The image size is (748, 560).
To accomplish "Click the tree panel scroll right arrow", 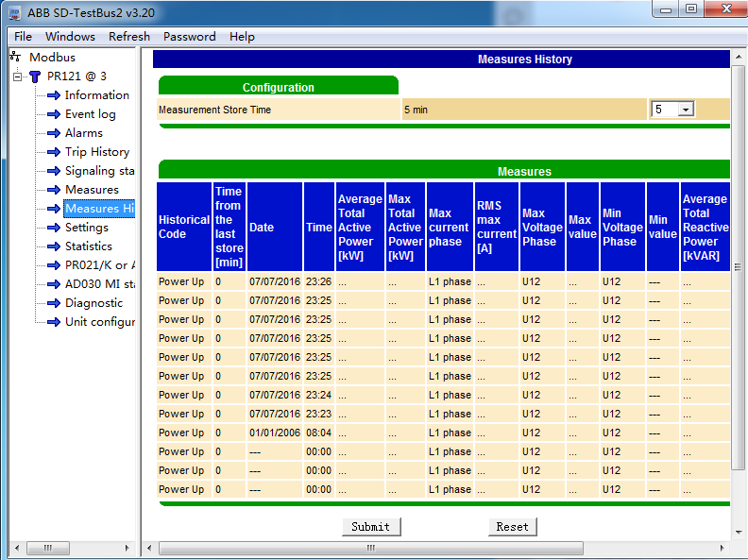I will point(127,548).
